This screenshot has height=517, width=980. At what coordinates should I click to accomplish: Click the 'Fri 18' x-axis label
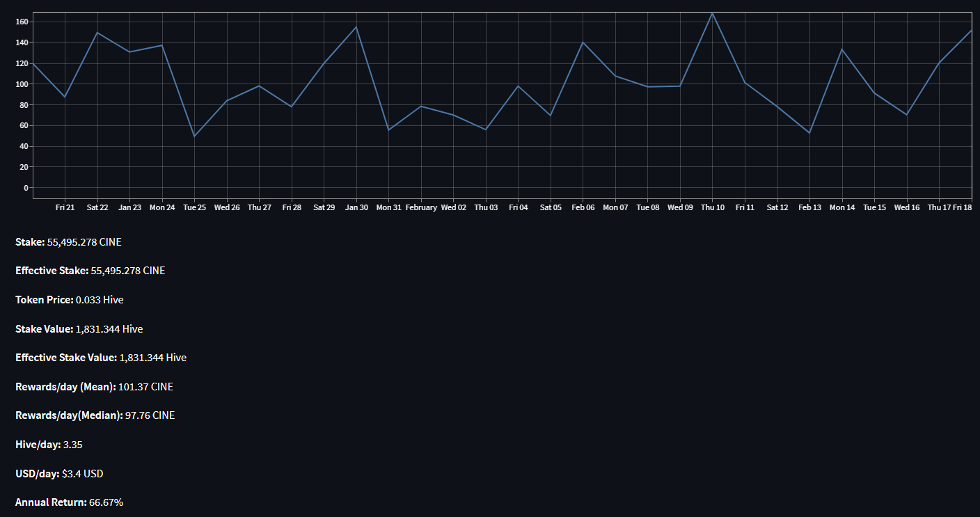pyautogui.click(x=962, y=207)
